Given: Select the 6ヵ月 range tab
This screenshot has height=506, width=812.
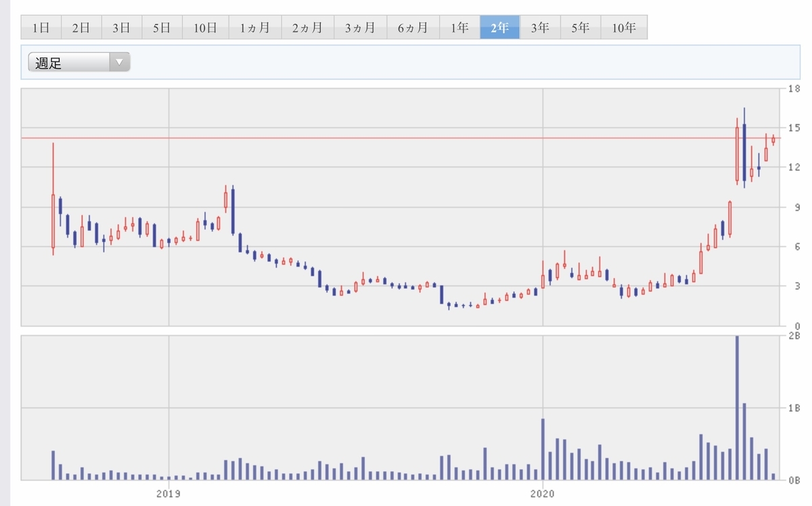Looking at the screenshot, I should coord(413,28).
